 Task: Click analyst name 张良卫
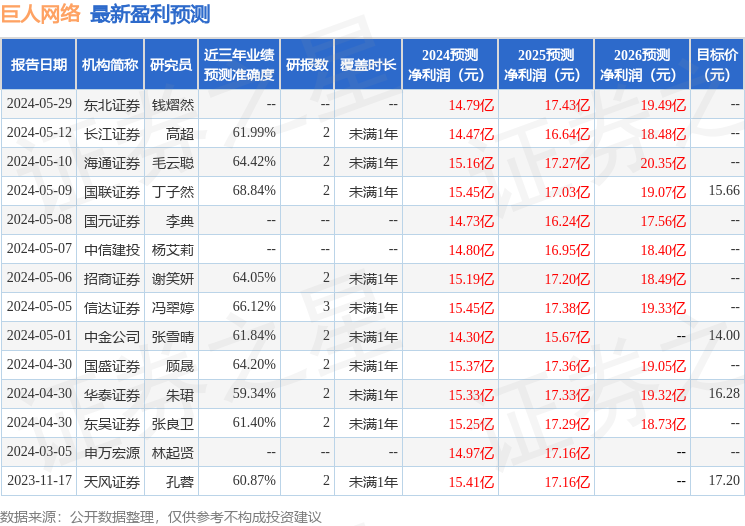point(172,424)
